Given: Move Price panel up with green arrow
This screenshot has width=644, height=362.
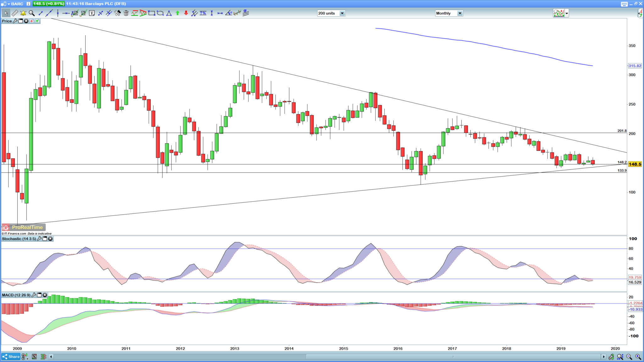Looking at the screenshot, I should click(x=37, y=21).
